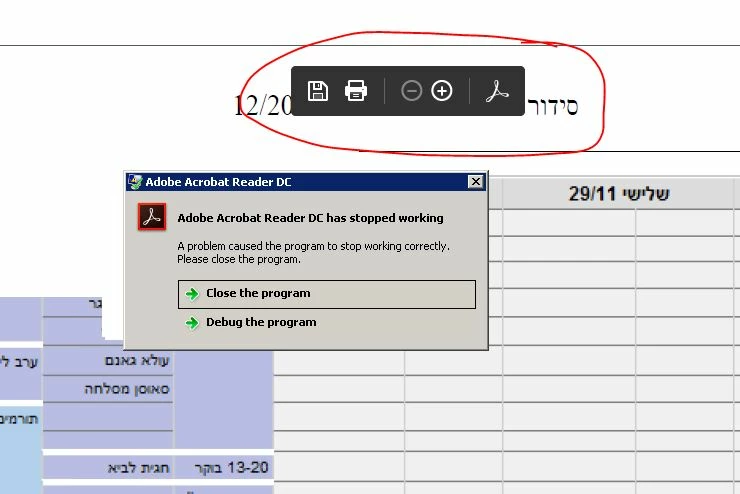The width and height of the screenshot is (740, 494).
Task: Select the name cell עולא גאנם
Action: click(109, 361)
